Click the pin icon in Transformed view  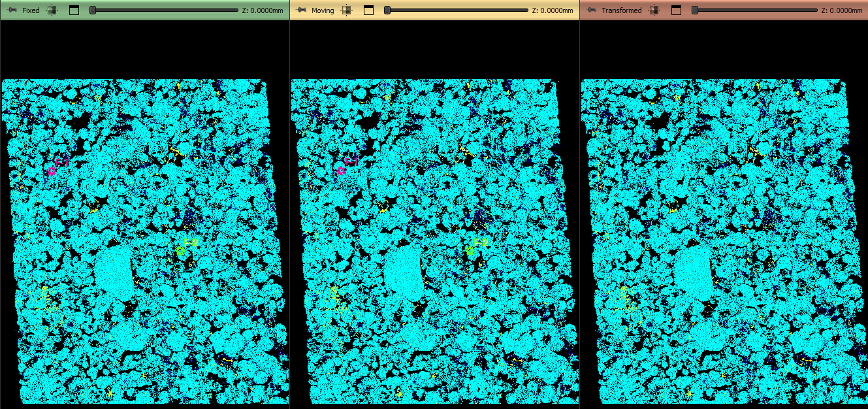tap(592, 10)
